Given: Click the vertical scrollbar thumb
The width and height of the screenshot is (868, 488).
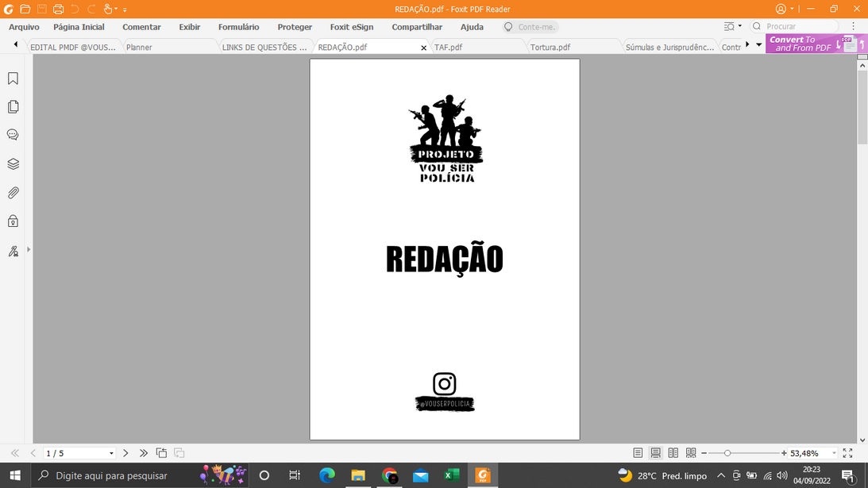Looking at the screenshot, I should (x=862, y=107).
